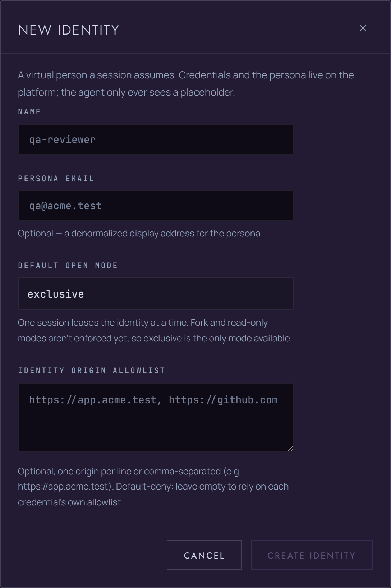Focus the Persona Email input field

[x=156, y=206]
